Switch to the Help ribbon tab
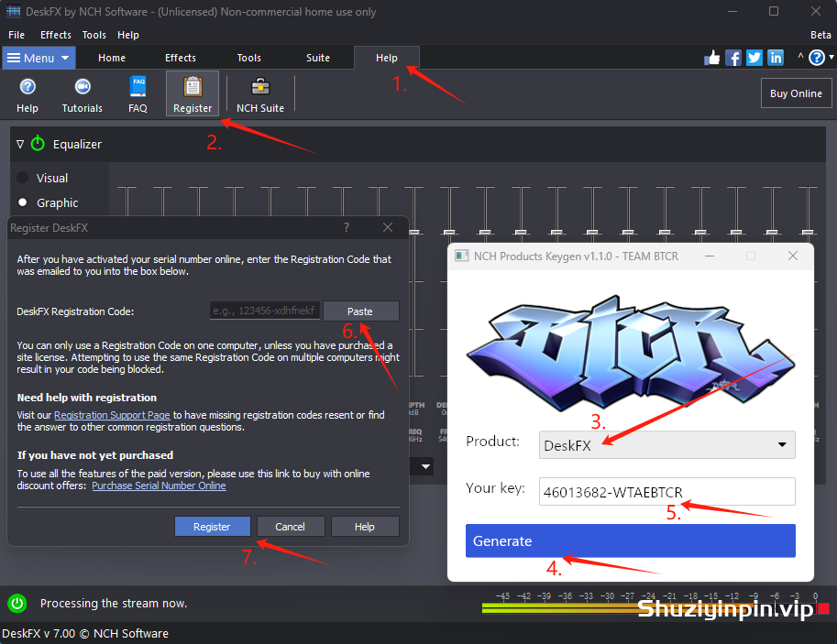This screenshot has width=837, height=644. [387, 58]
